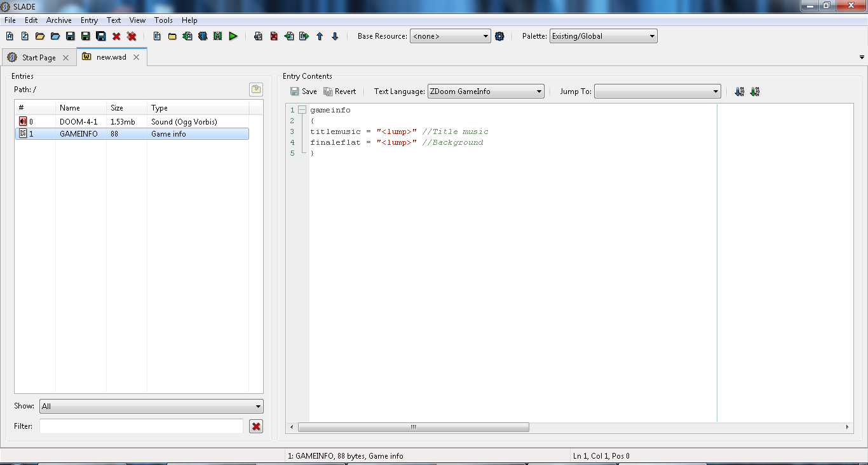This screenshot has height=465, width=868.
Task: Open the map editor (M icon)
Action: pyautogui.click(x=218, y=36)
